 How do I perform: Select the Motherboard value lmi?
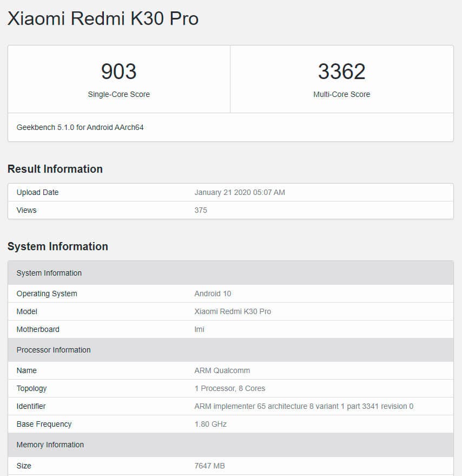tap(198, 329)
